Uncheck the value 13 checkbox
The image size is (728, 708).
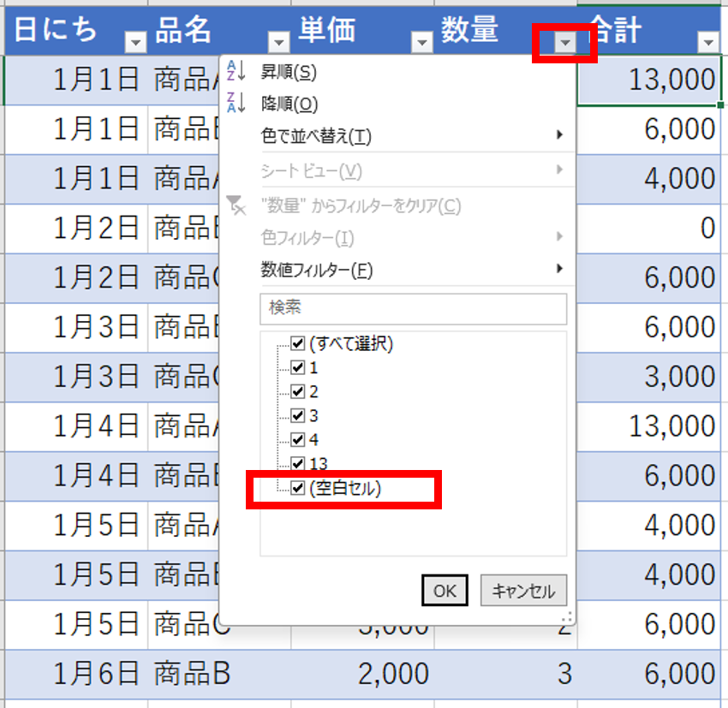298,464
